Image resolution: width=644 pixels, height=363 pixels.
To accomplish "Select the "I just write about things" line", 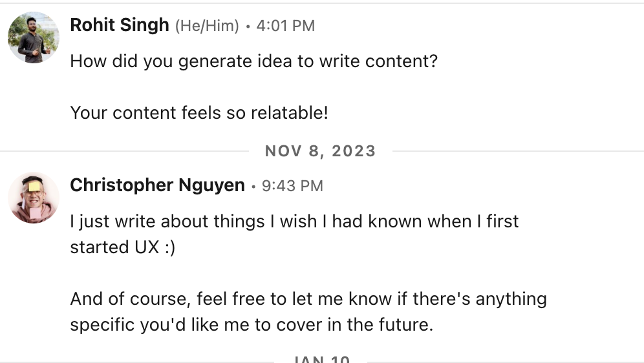I will point(294,222).
